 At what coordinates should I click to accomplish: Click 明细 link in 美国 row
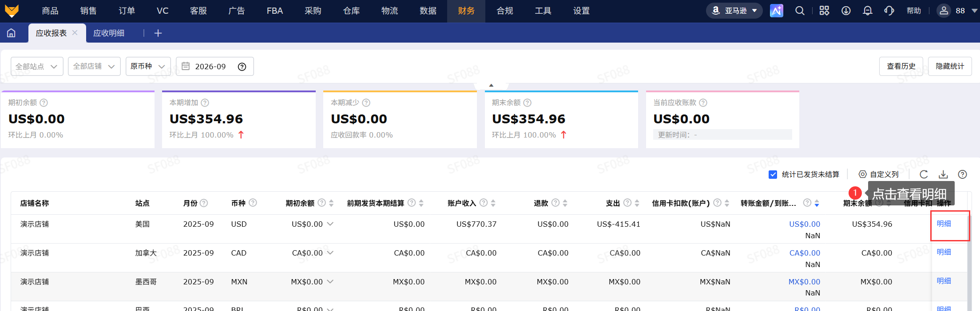pyautogui.click(x=944, y=224)
